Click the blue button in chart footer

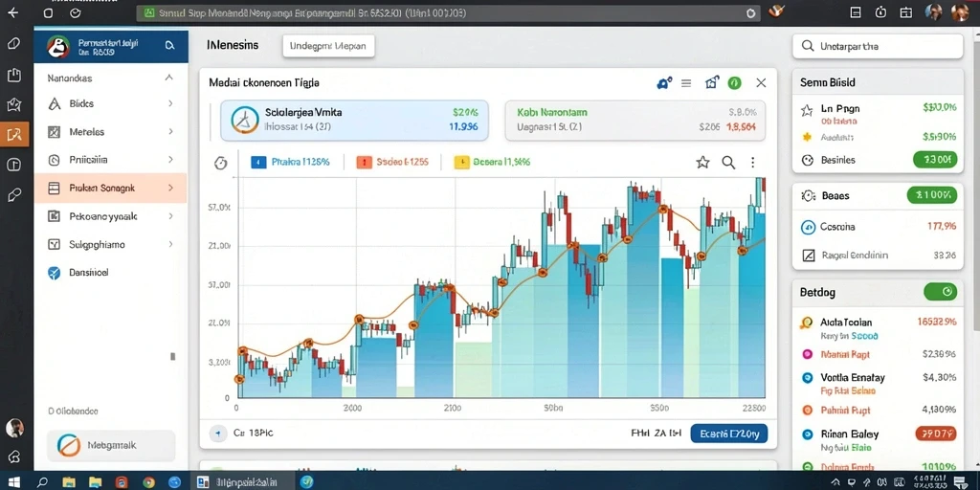tap(728, 434)
